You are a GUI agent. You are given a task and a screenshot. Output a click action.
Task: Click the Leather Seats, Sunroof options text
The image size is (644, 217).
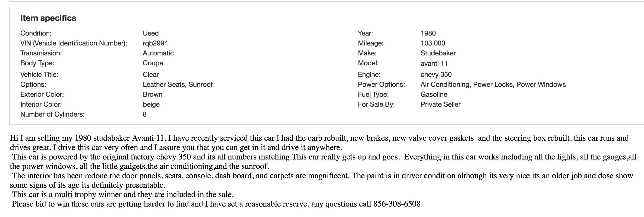[x=177, y=84]
